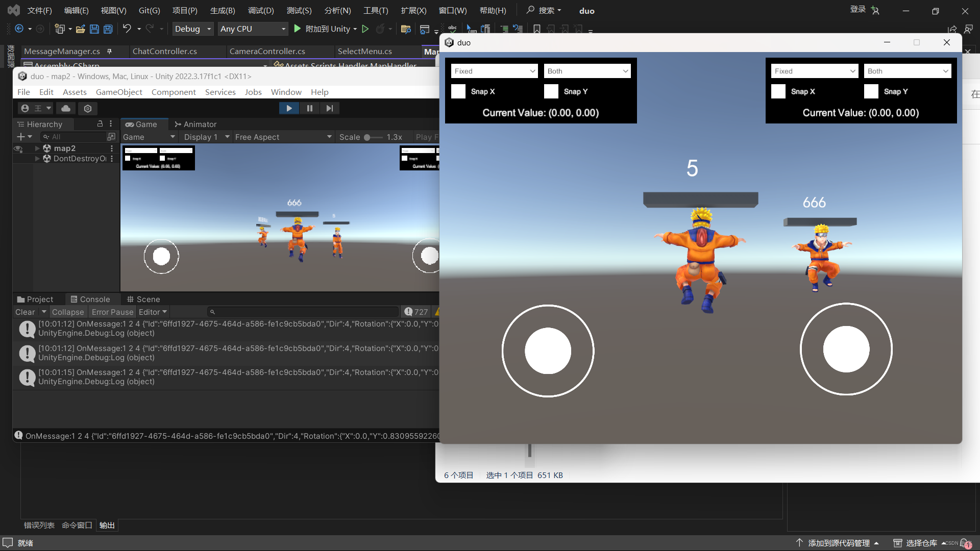980x551 pixels.
Task: Click the Unity Play button
Action: [289, 108]
